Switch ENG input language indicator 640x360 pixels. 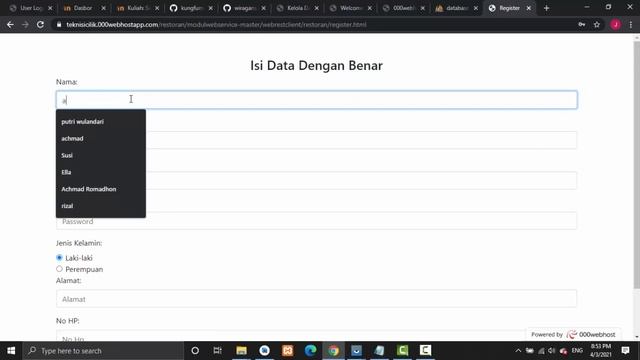577,351
